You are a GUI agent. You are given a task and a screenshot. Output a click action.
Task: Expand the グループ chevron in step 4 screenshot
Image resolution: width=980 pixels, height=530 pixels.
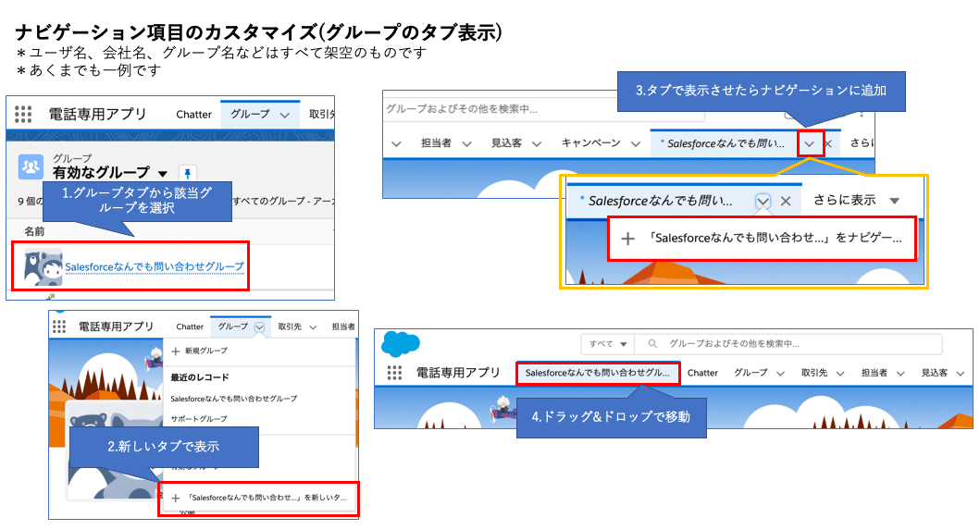tap(781, 374)
